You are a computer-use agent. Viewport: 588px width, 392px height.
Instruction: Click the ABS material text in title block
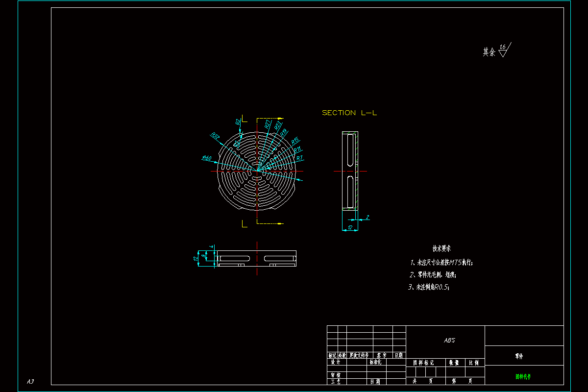(449, 340)
